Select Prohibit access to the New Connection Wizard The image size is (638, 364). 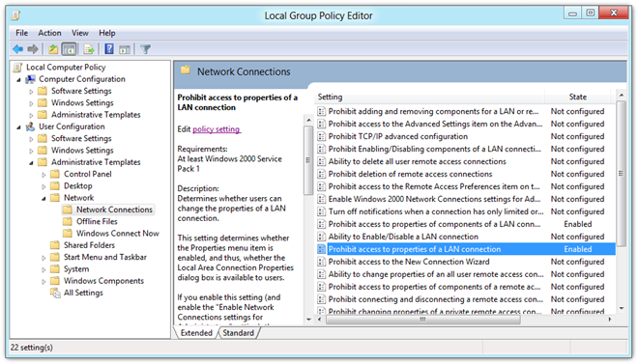[466, 262]
